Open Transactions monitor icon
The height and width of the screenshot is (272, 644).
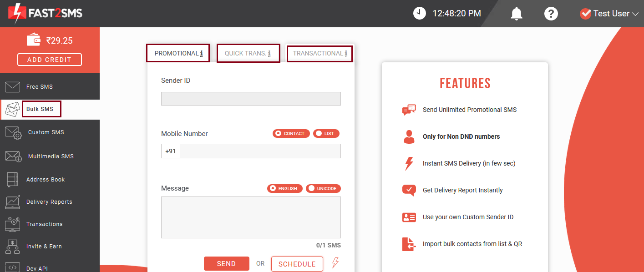(x=12, y=224)
